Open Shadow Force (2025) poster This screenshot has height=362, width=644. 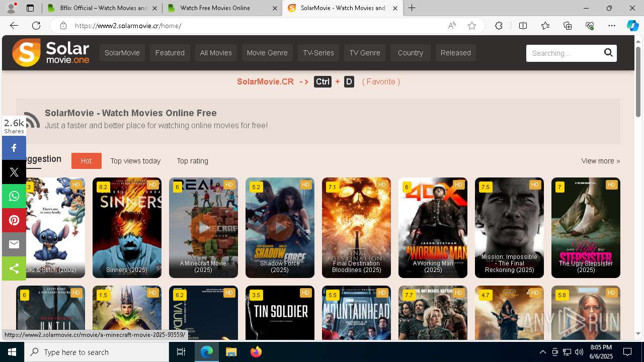point(280,227)
